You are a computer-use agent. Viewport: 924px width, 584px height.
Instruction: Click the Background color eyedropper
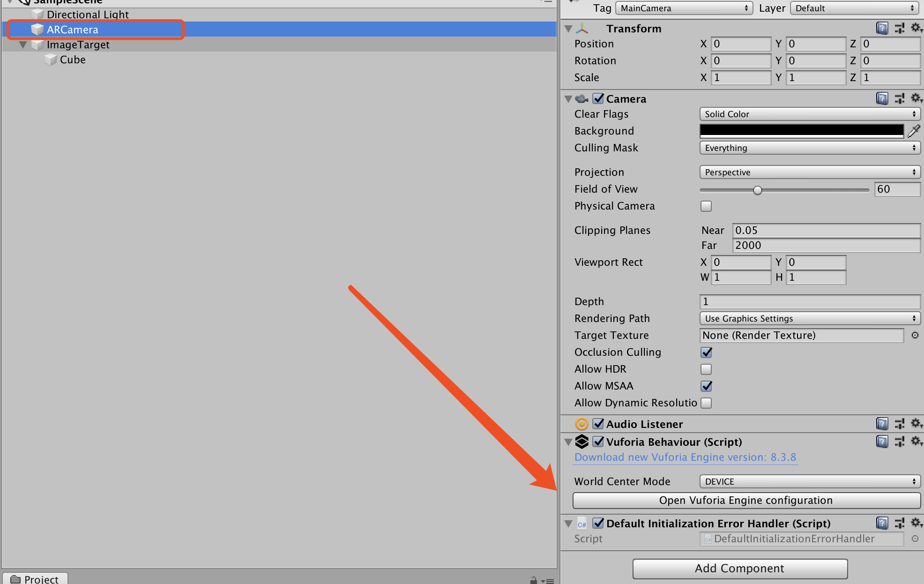pyautogui.click(x=914, y=131)
